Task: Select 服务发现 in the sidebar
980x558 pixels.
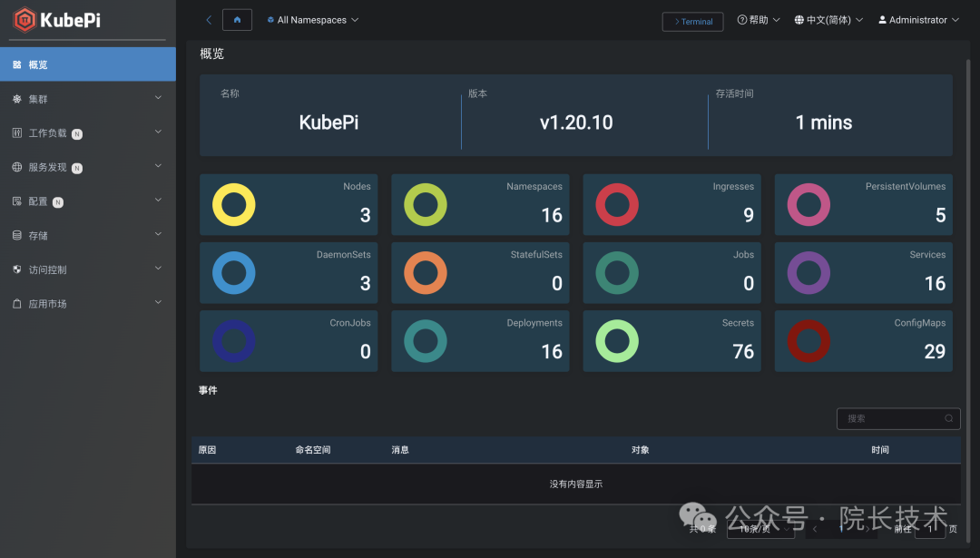Action: pos(87,167)
